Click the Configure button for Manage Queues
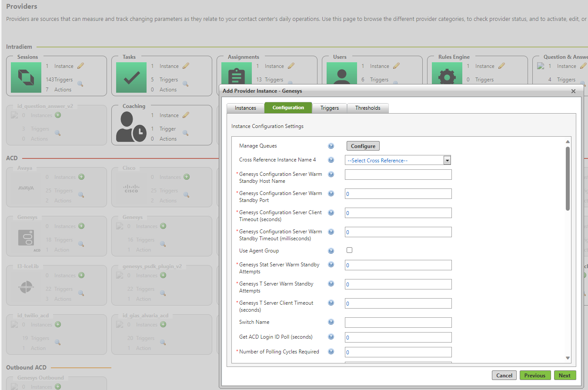Image resolution: width=588 pixels, height=390 pixels. click(363, 146)
